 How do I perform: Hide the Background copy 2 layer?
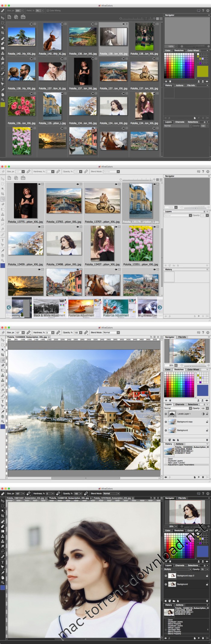166,575
